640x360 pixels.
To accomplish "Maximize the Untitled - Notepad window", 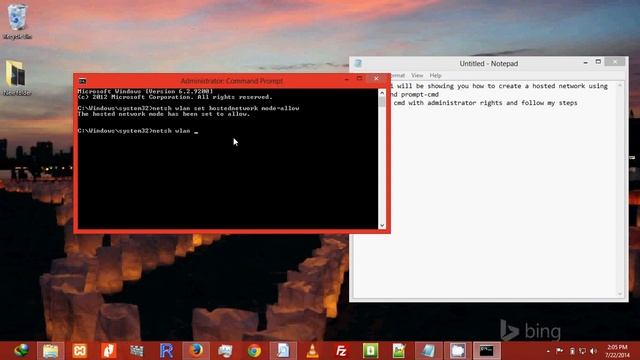I will (x=598, y=62).
